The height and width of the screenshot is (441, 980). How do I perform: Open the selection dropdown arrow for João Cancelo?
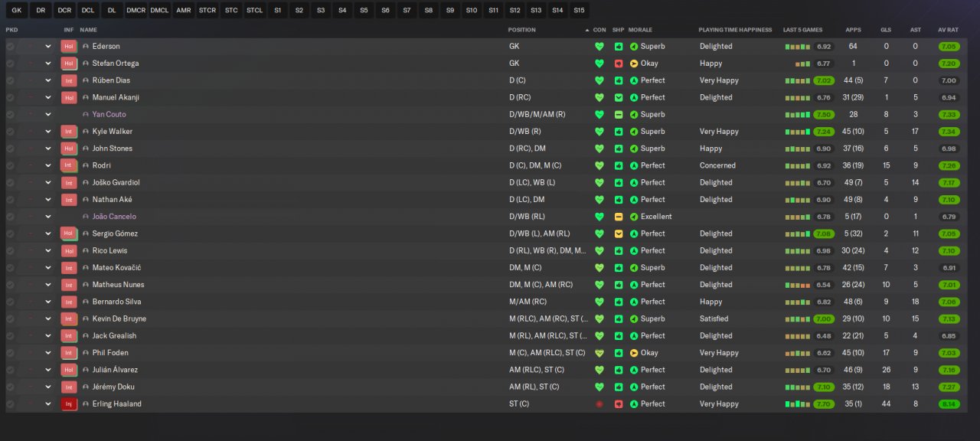(x=48, y=217)
